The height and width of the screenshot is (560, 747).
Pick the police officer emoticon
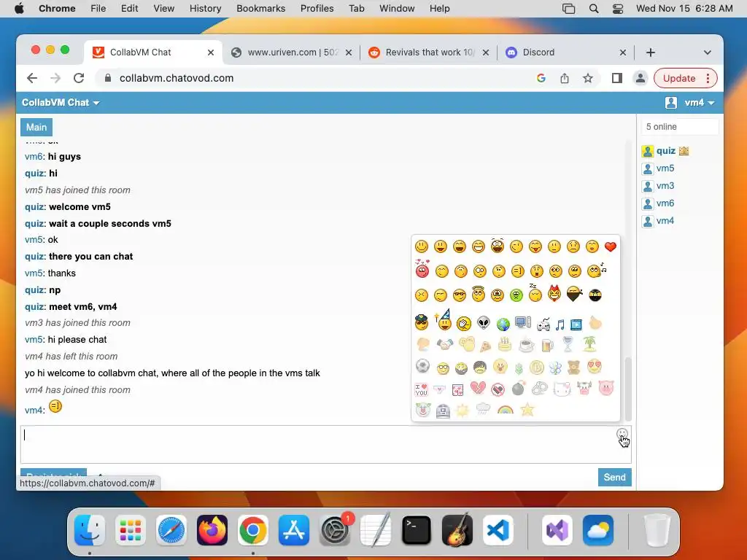click(422, 322)
